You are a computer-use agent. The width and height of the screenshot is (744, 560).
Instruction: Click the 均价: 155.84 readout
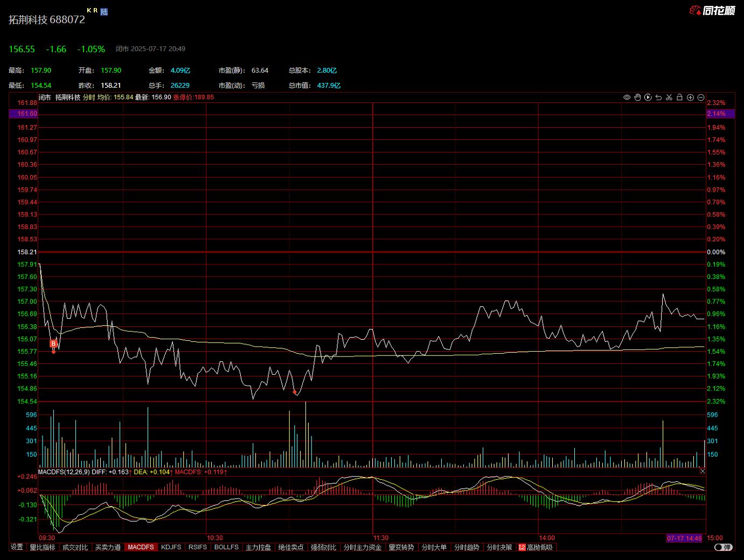click(x=115, y=97)
